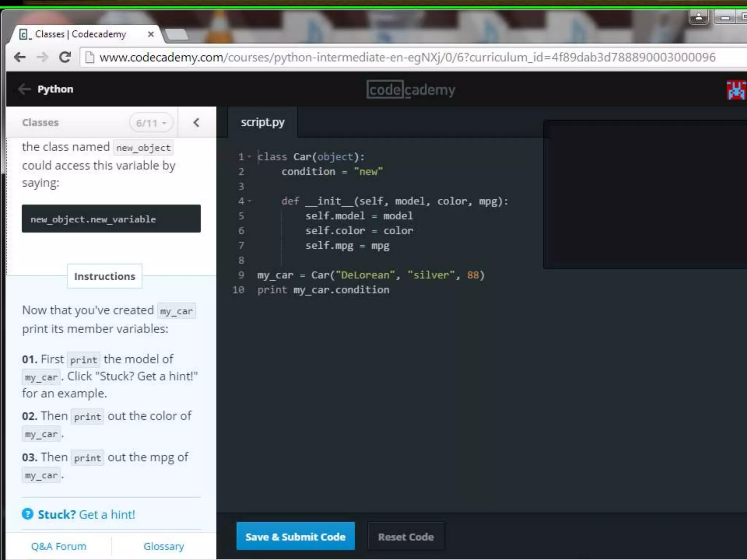Click Save & Submit Code button
Screen dimensions: 747x560
point(295,537)
